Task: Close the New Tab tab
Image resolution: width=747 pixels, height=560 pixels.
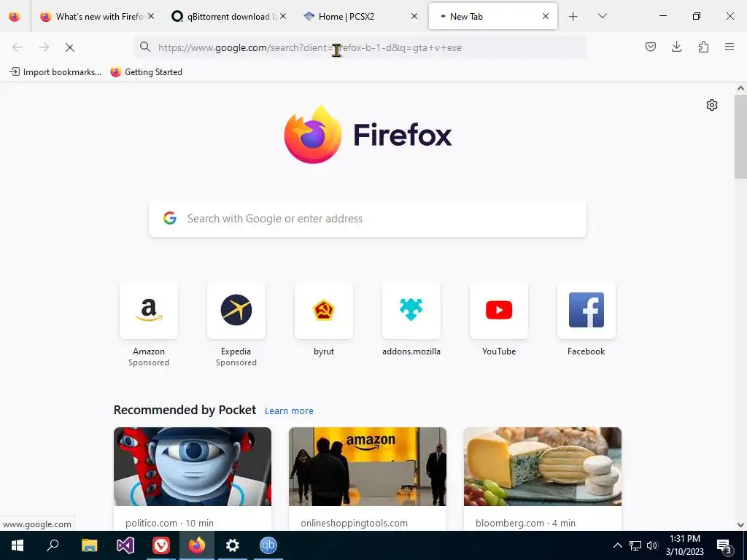Action: click(546, 16)
